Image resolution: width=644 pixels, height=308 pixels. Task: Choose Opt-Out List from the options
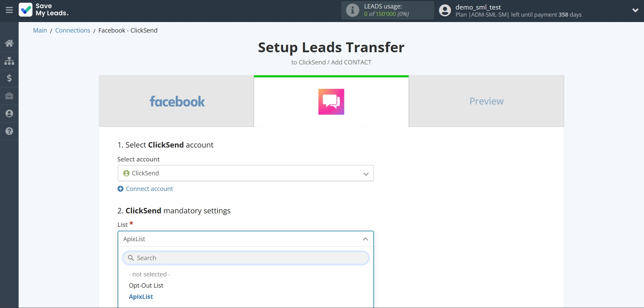coord(146,286)
